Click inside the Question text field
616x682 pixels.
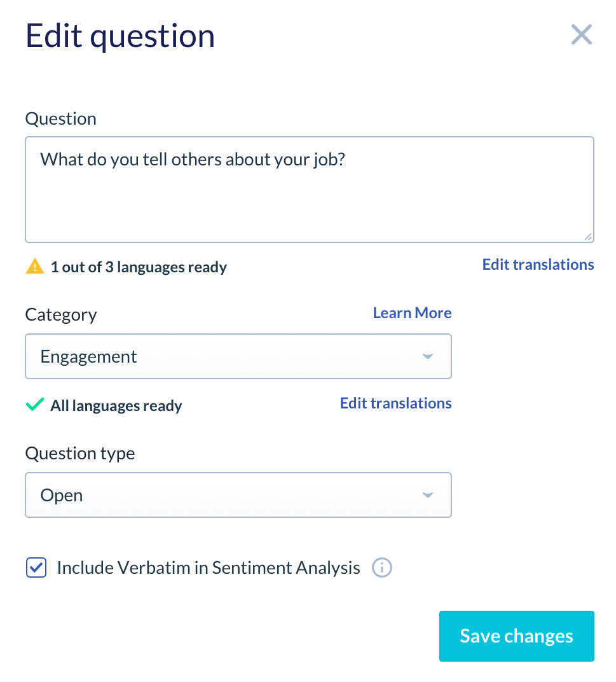310,190
